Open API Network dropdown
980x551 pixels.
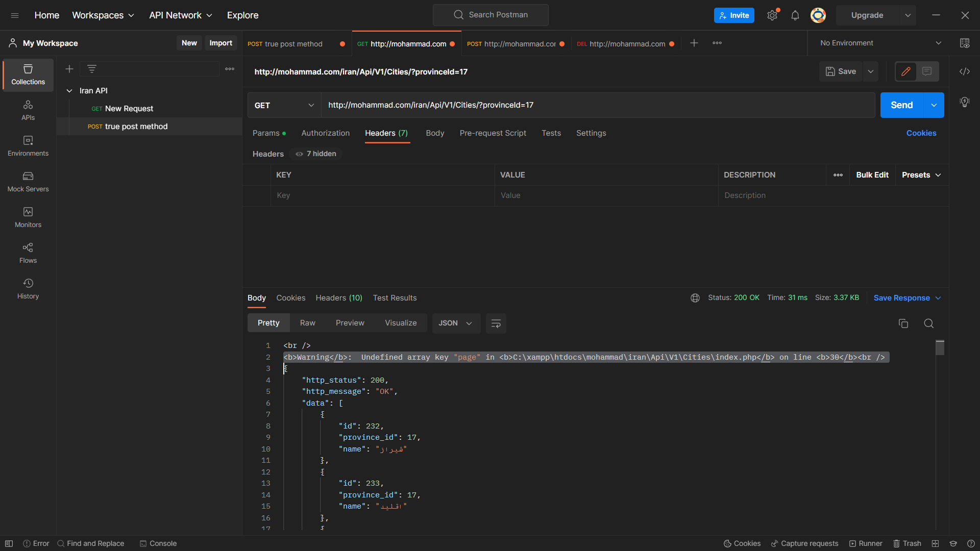tap(181, 15)
